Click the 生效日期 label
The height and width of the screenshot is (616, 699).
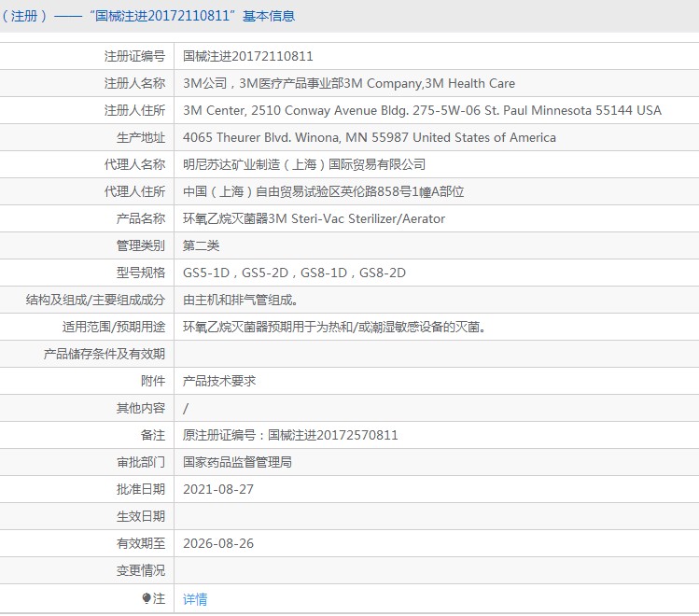(x=141, y=517)
